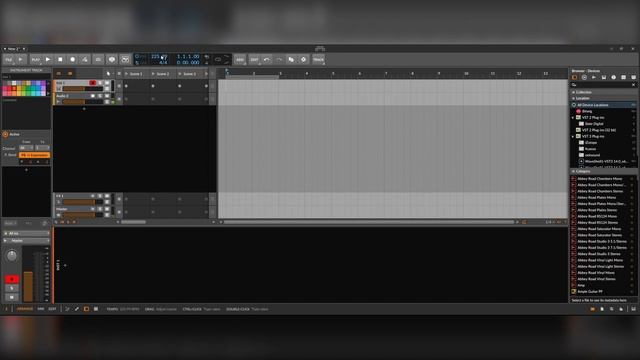Image resolution: width=640 pixels, height=360 pixels.
Task: Collapse VST 3 Plug-ins tree item
Action: (573, 136)
